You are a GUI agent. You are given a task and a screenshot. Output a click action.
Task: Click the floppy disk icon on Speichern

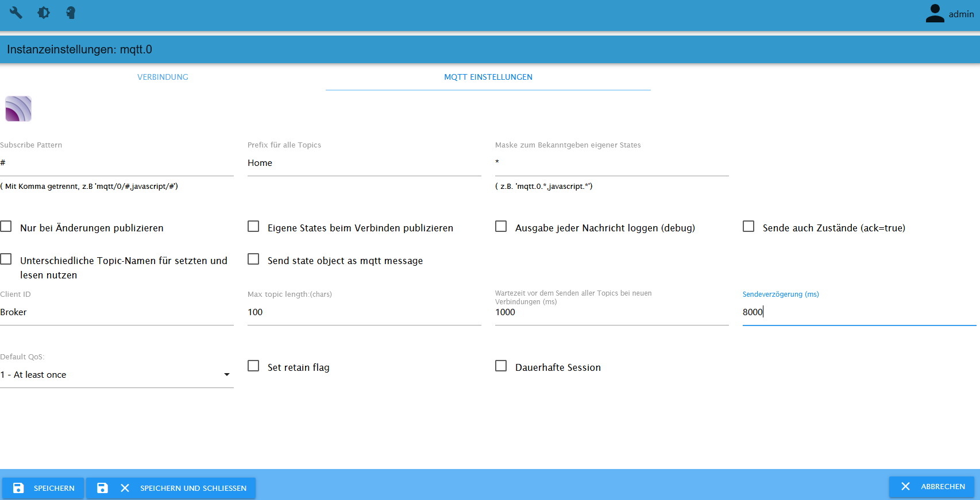tap(18, 488)
